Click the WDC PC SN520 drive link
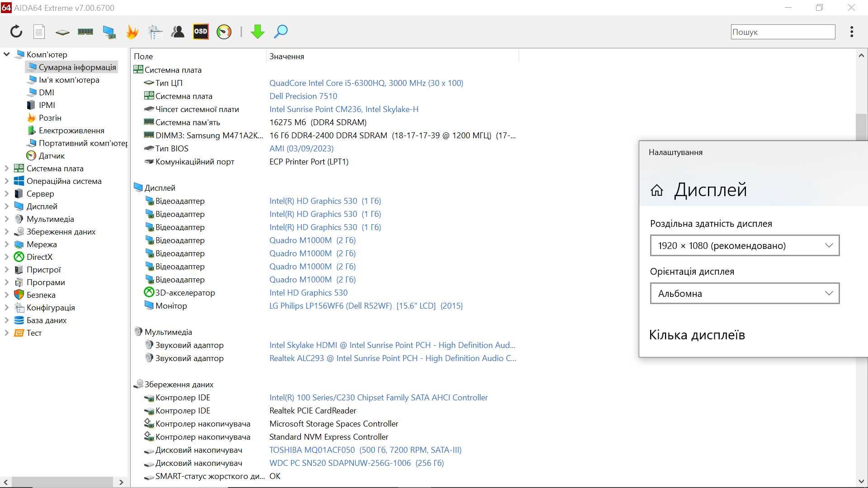This screenshot has height=488, width=868. 357,463
